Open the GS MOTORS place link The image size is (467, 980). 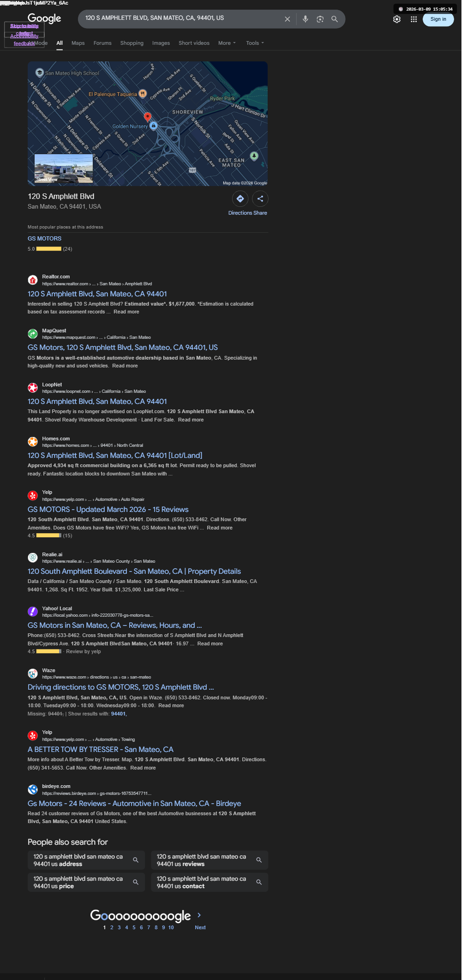click(x=44, y=239)
